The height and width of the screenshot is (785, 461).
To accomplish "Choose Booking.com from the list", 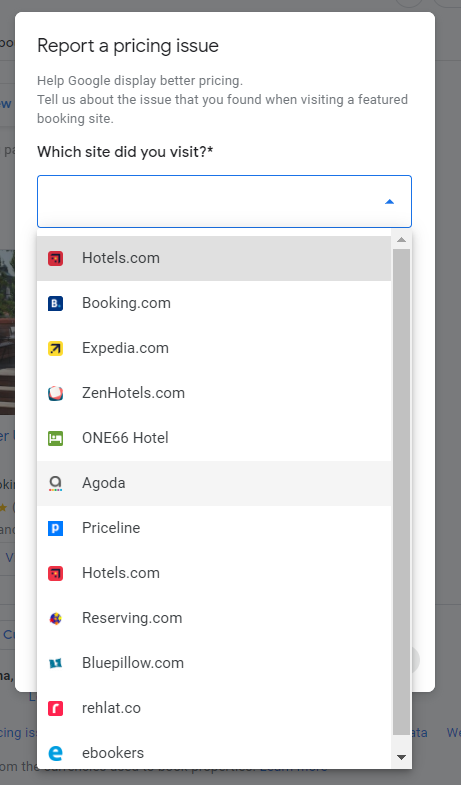I will [214, 303].
